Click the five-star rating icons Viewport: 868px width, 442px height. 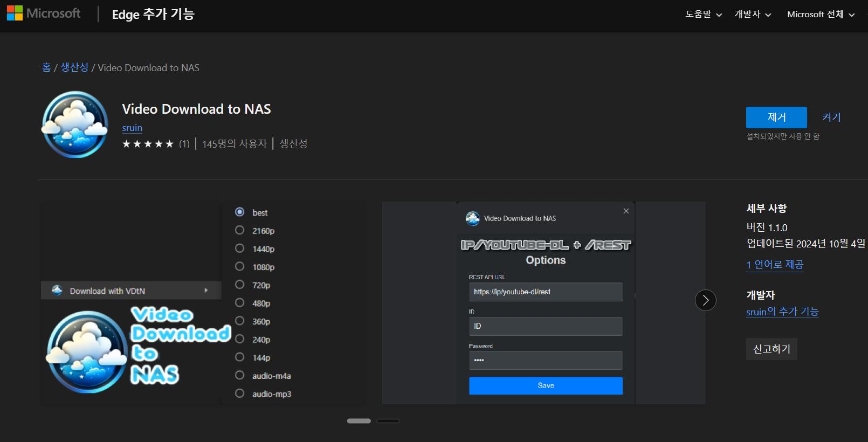(x=148, y=144)
